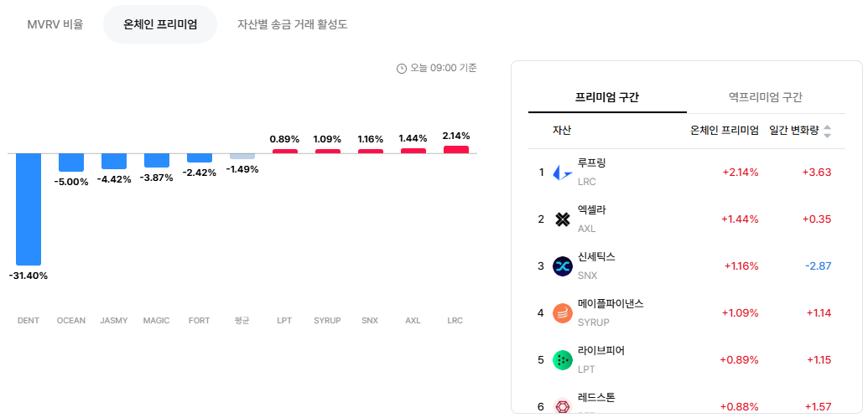Click the Redstone coin icon in row 6

coord(563,405)
